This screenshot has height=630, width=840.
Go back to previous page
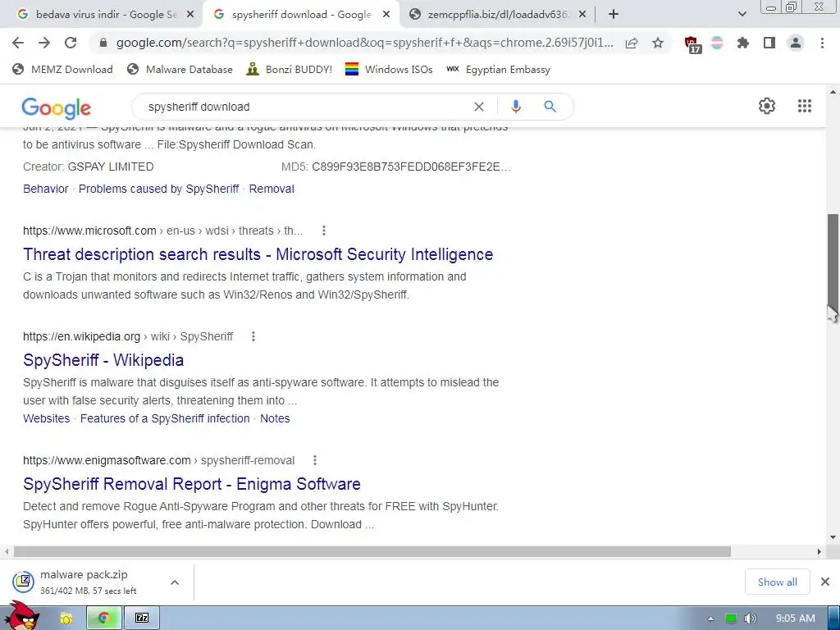click(x=18, y=43)
